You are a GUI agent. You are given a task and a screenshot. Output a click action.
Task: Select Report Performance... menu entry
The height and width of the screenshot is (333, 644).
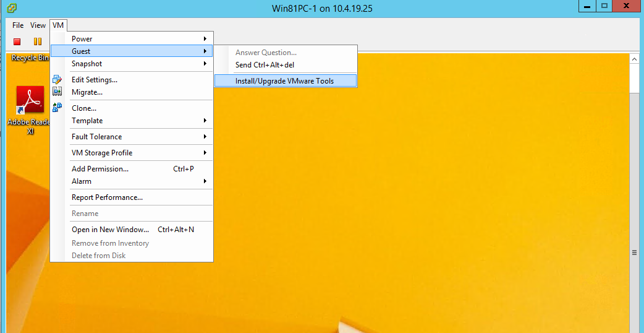pos(132,197)
